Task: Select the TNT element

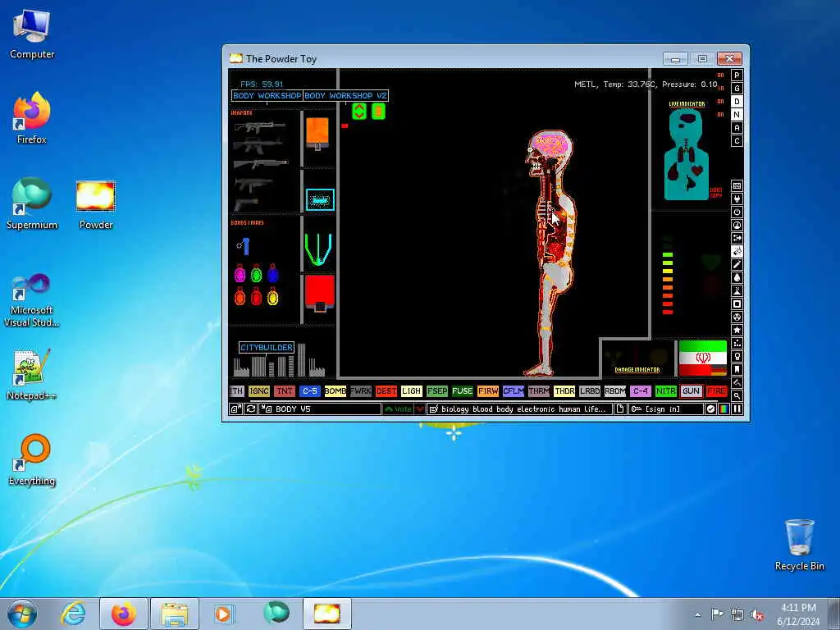Action: point(284,391)
